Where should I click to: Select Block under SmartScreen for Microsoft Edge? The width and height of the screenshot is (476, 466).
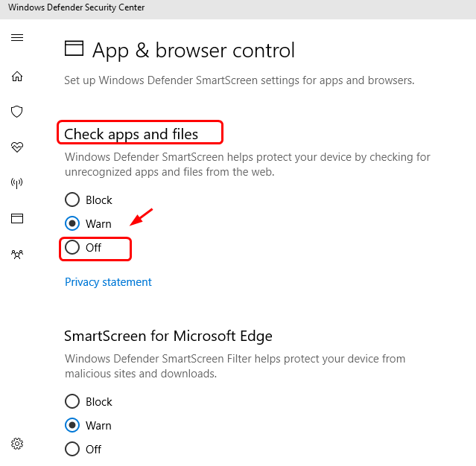[x=72, y=401]
